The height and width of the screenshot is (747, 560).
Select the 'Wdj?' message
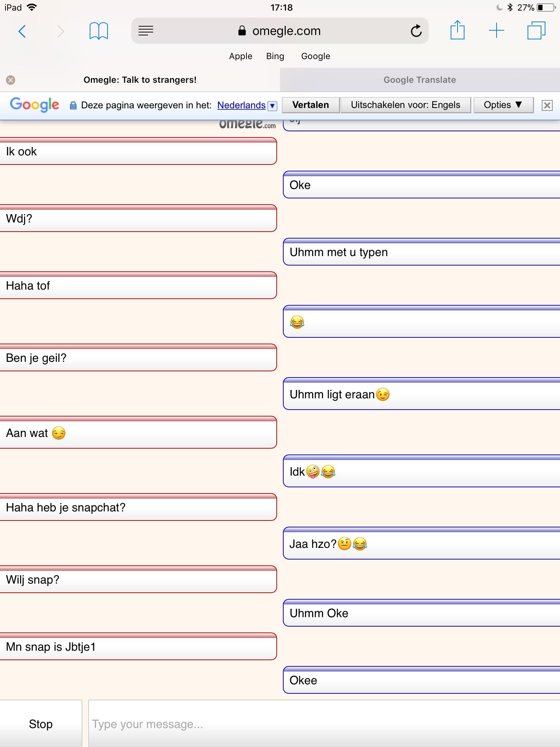point(138,218)
